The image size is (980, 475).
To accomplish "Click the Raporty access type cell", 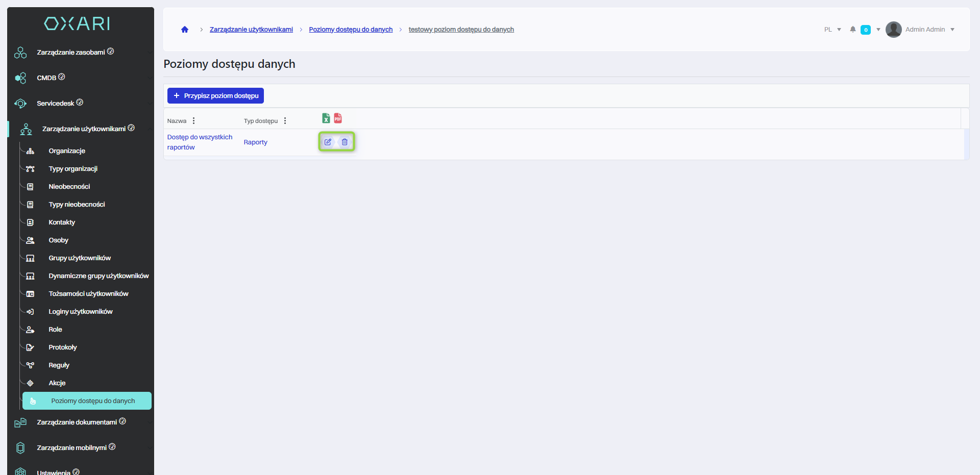I will pyautogui.click(x=255, y=142).
